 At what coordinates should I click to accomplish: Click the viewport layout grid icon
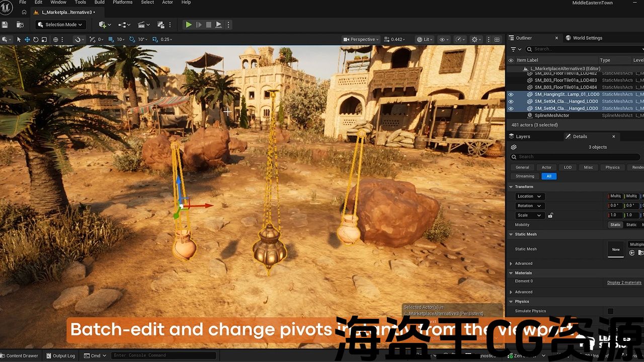[497, 39]
